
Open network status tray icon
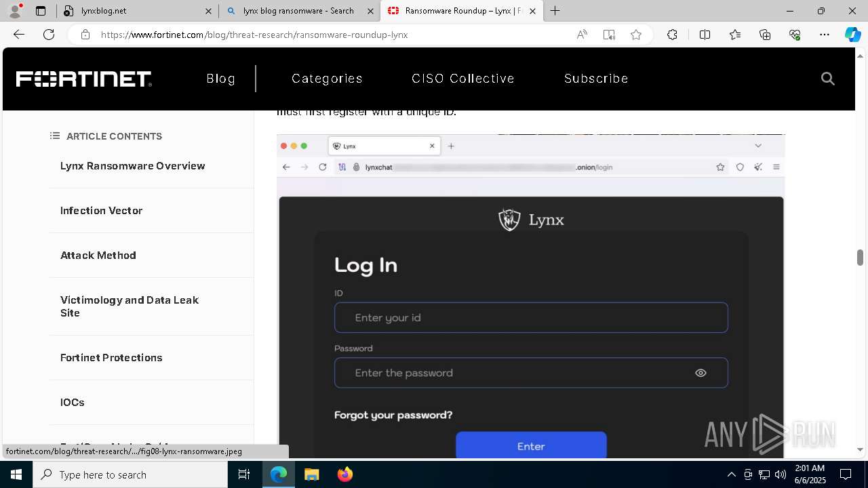point(764,474)
